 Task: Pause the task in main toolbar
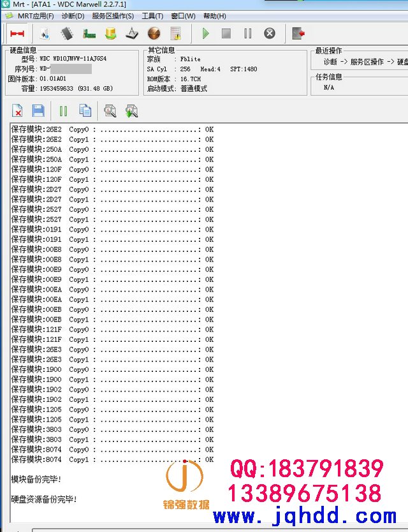pyautogui.click(x=248, y=34)
